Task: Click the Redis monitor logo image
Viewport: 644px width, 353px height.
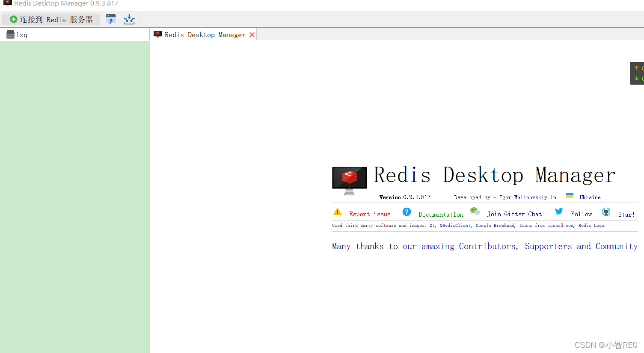Action: click(x=349, y=180)
